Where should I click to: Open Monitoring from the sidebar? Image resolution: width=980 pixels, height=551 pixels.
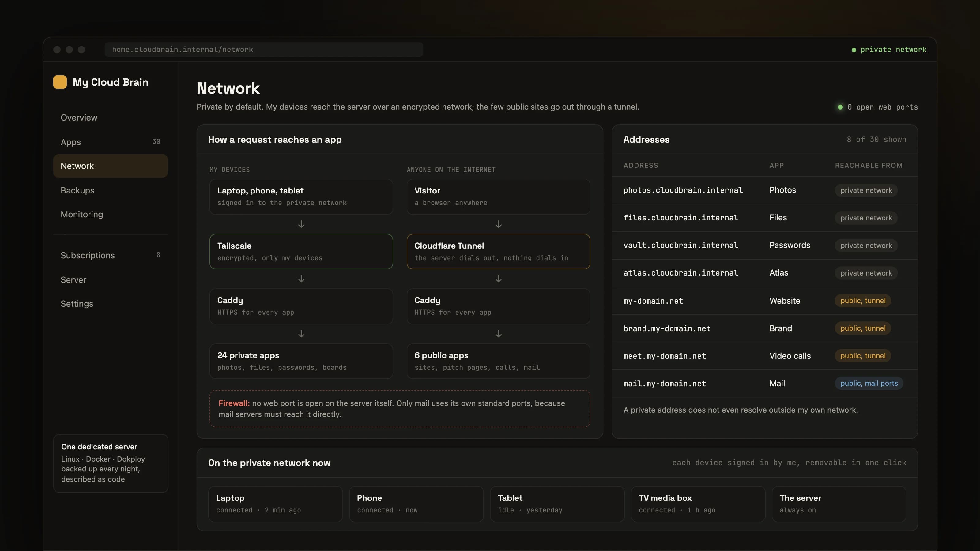[x=110, y=215]
